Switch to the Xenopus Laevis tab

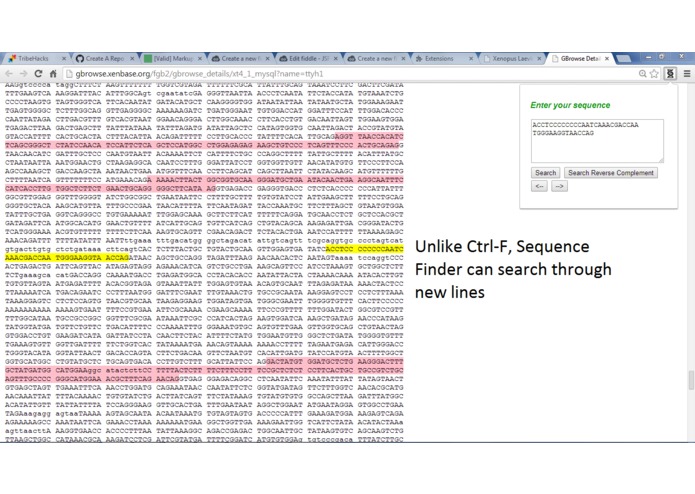point(512,58)
